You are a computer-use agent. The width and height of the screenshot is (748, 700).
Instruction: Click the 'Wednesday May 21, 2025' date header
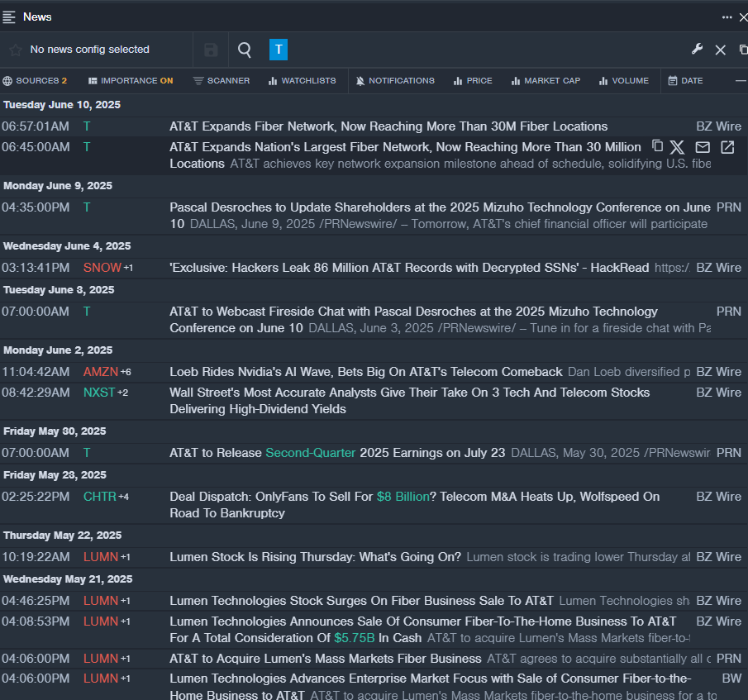pos(68,579)
